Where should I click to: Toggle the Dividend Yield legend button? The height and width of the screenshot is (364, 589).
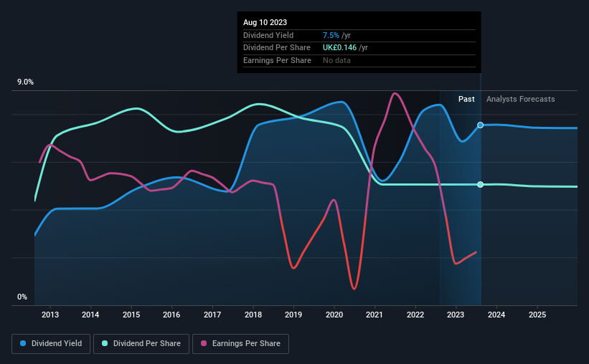pos(51,344)
